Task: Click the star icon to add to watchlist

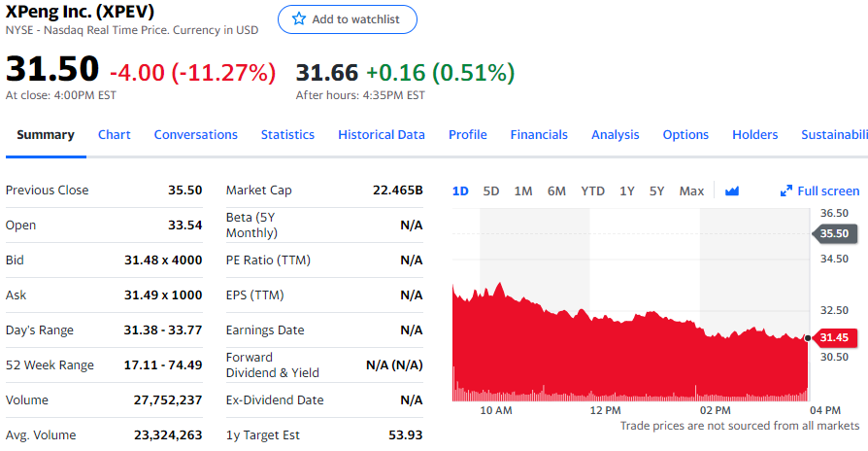Action: pos(299,18)
